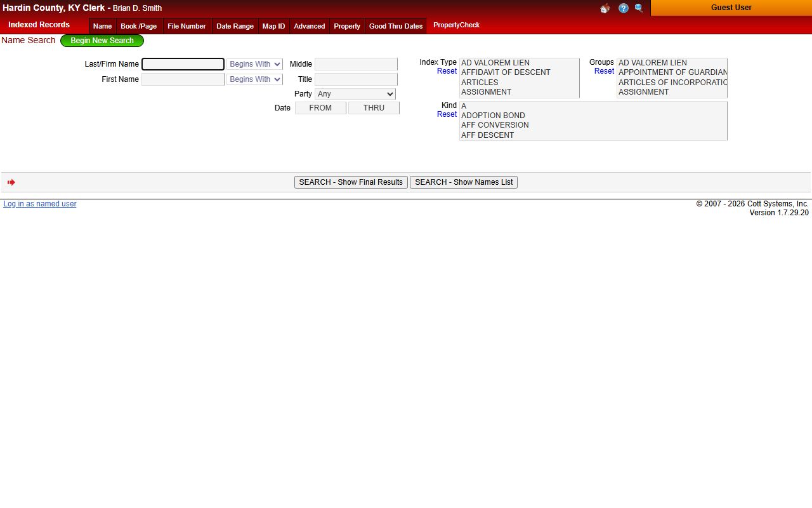Screen dimensions: 812x508
Task: Open the PropertyCheck tab
Action: [456, 25]
